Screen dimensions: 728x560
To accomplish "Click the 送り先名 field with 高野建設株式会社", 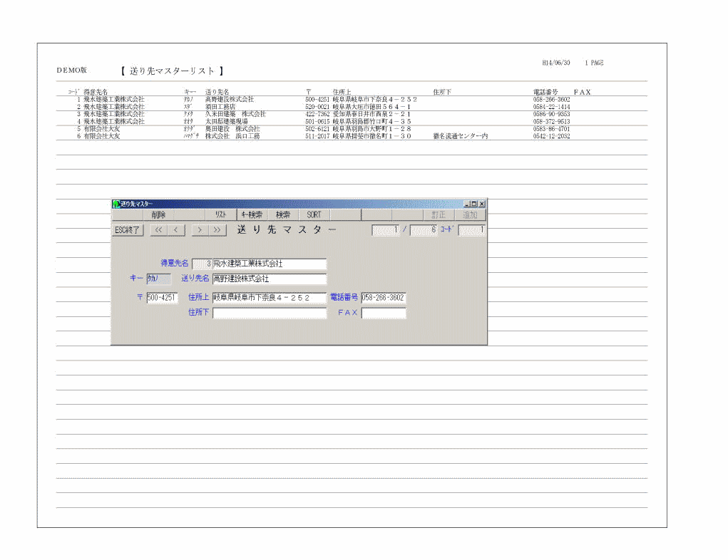I will [270, 279].
